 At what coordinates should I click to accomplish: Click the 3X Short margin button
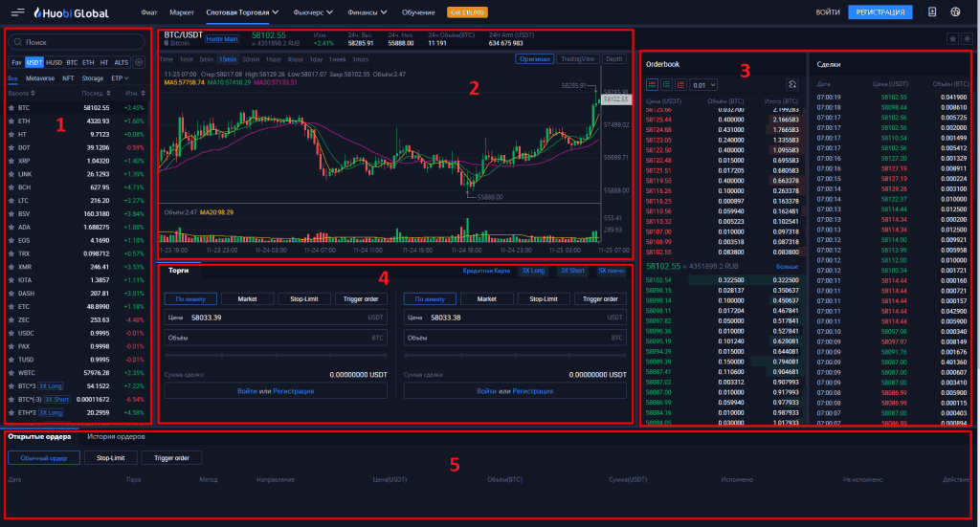click(x=572, y=271)
